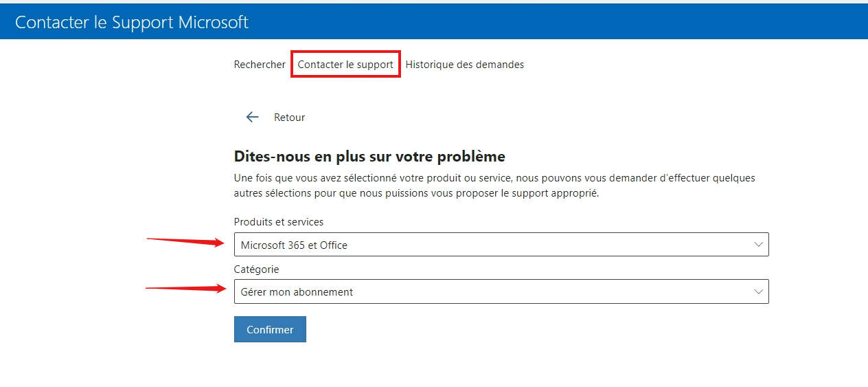Select the Contacter le support tab
This screenshot has width=868, height=387.
pos(345,65)
